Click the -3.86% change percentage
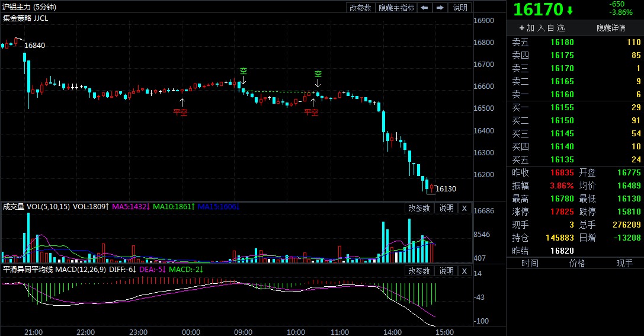The image size is (644, 336). coord(620,12)
